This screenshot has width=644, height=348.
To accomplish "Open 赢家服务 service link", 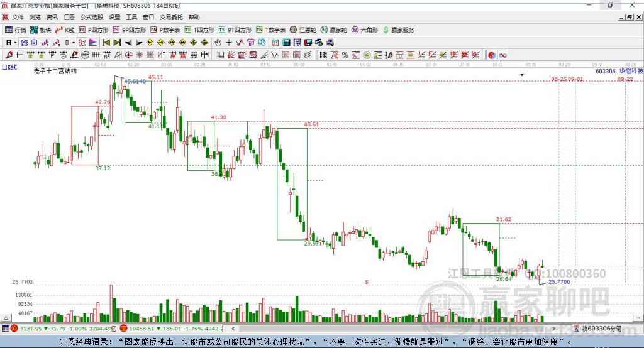I will [398, 30].
